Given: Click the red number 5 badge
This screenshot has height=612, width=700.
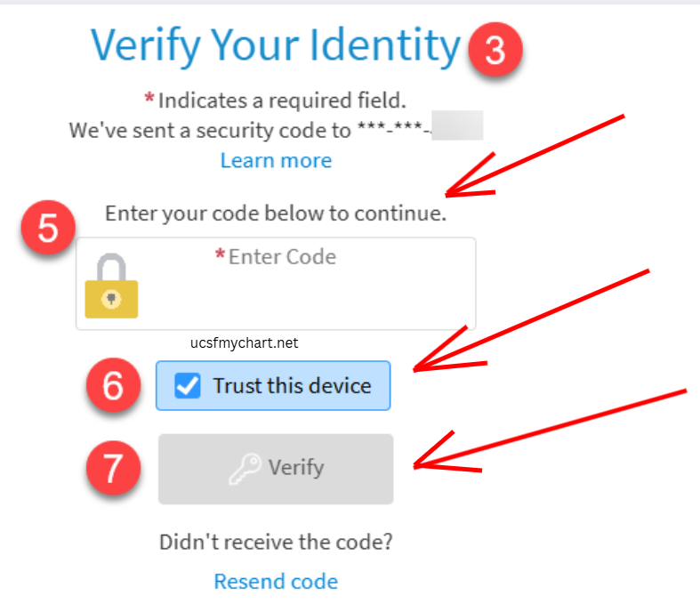Looking at the screenshot, I should 48,227.
